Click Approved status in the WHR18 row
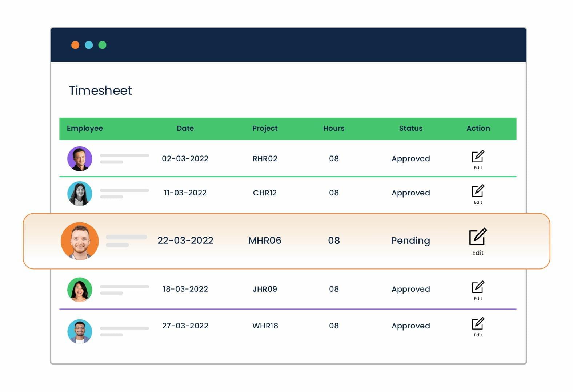Image resolution: width=573 pixels, height=392 pixels. pos(411,326)
